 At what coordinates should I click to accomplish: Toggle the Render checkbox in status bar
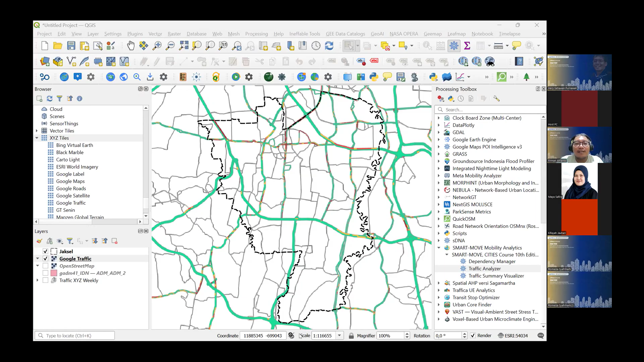coord(473,336)
